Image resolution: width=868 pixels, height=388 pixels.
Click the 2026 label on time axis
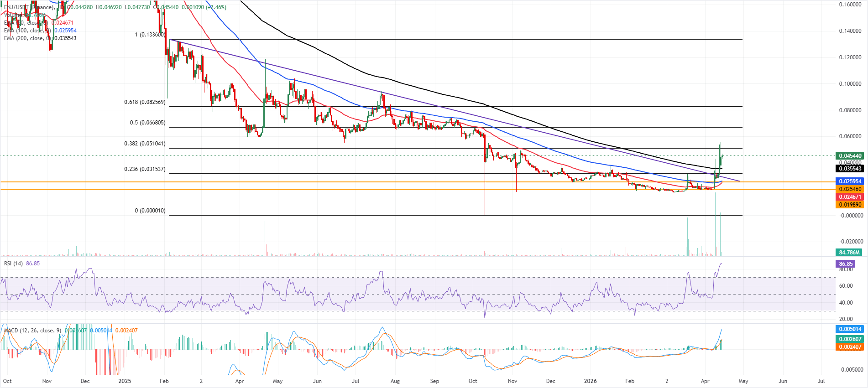(591, 381)
